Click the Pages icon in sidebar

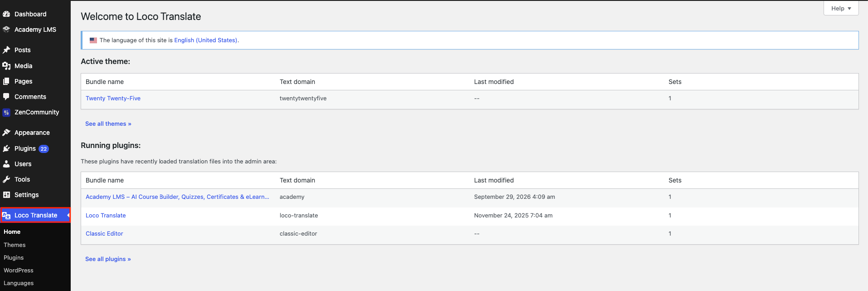6,81
